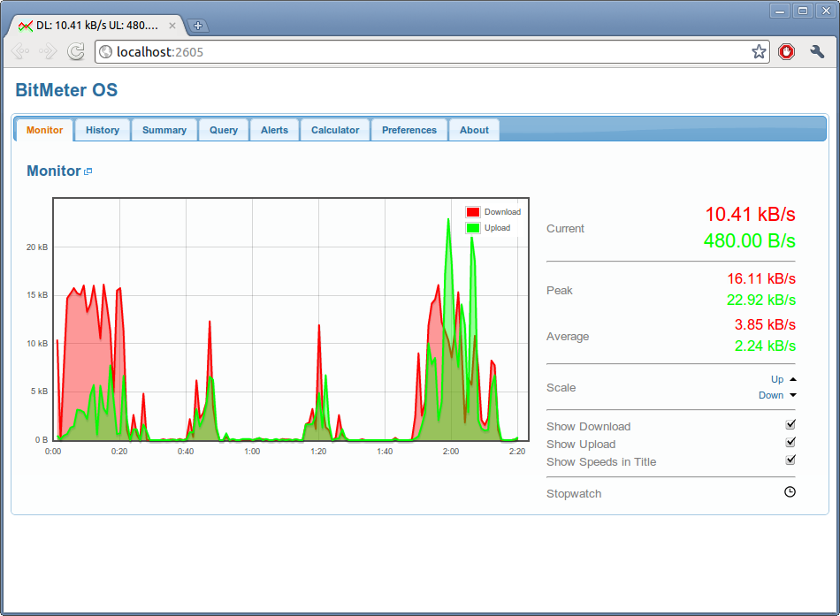Screen dimensions: 840x616
Task: Click the BitMeter OS title
Action: click(x=66, y=90)
